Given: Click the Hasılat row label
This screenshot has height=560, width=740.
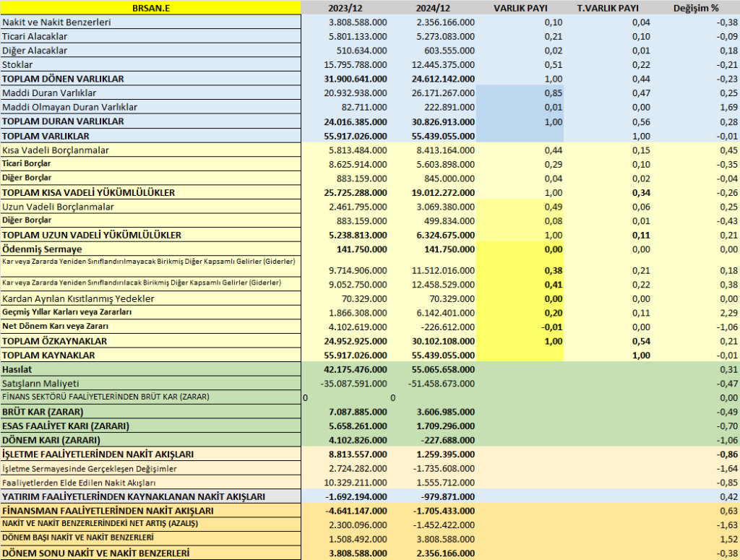Looking at the screenshot, I should point(150,369).
